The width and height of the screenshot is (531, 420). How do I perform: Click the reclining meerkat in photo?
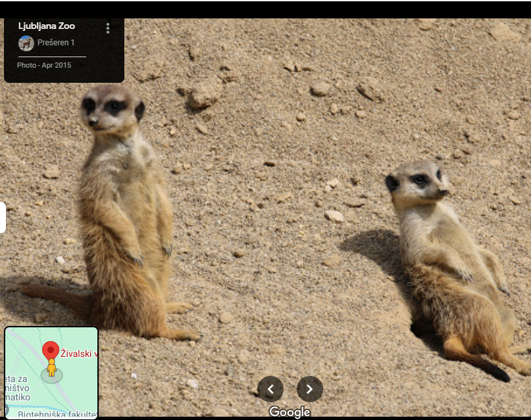[447, 263]
